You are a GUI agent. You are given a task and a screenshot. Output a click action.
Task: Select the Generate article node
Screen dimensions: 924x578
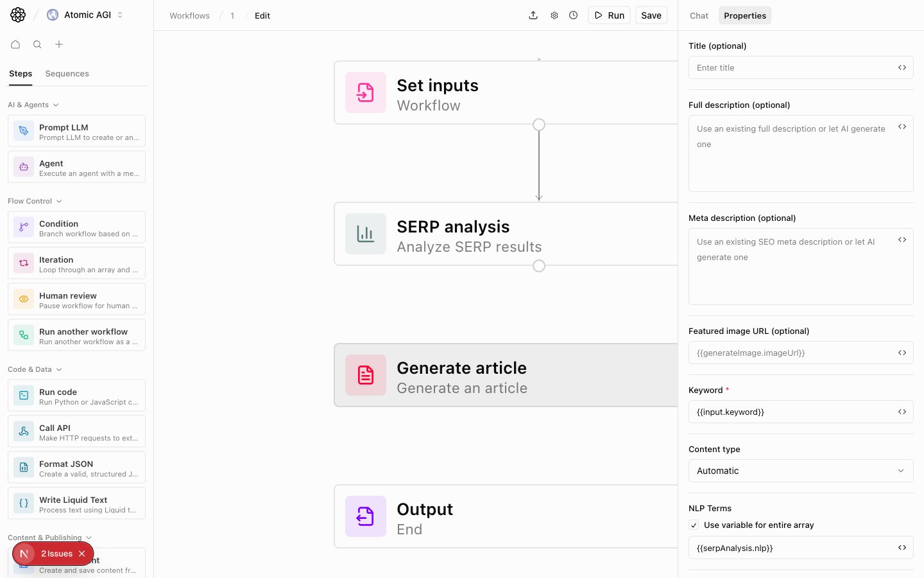(x=506, y=375)
